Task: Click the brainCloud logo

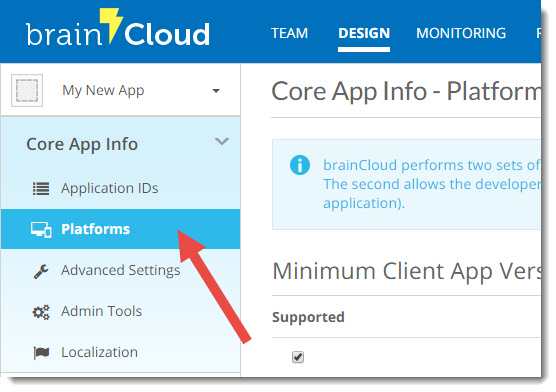Action: 118,28
